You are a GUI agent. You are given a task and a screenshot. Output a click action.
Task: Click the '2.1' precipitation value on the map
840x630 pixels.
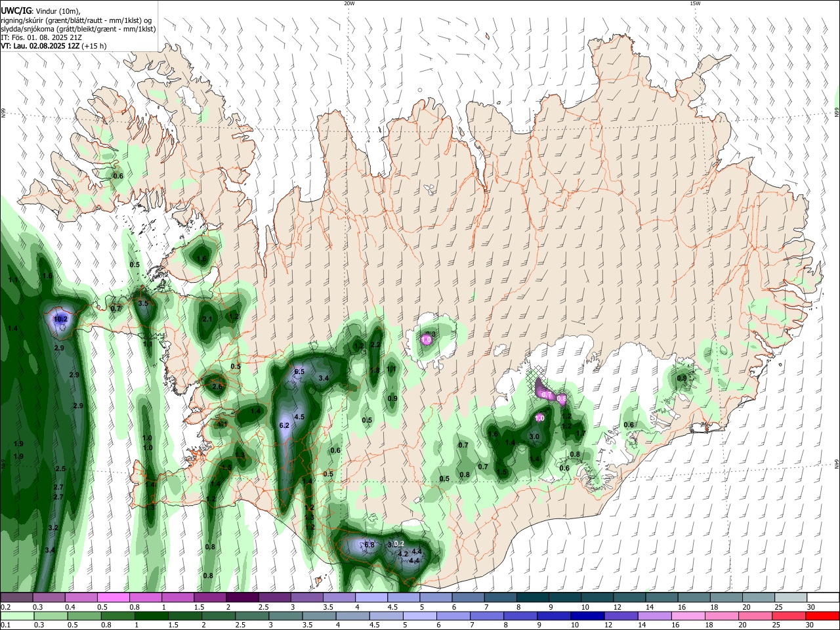tap(207, 319)
